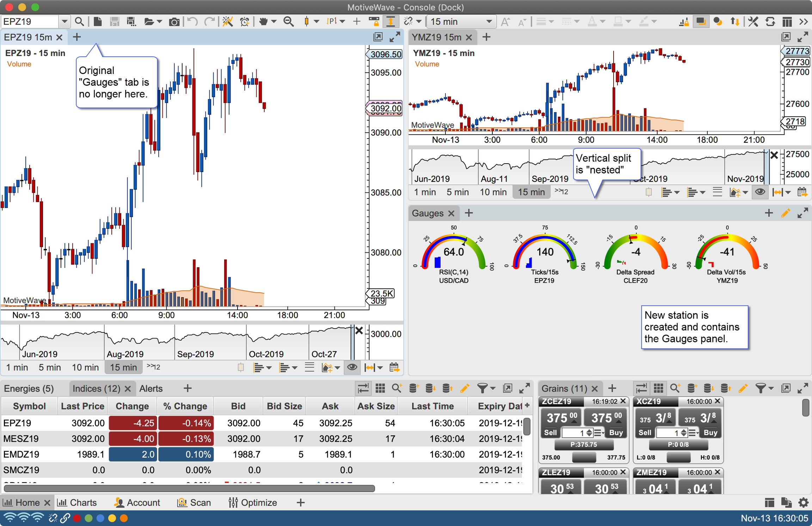Click the increase font size A icon
The width and height of the screenshot is (812, 526).
pyautogui.click(x=505, y=22)
